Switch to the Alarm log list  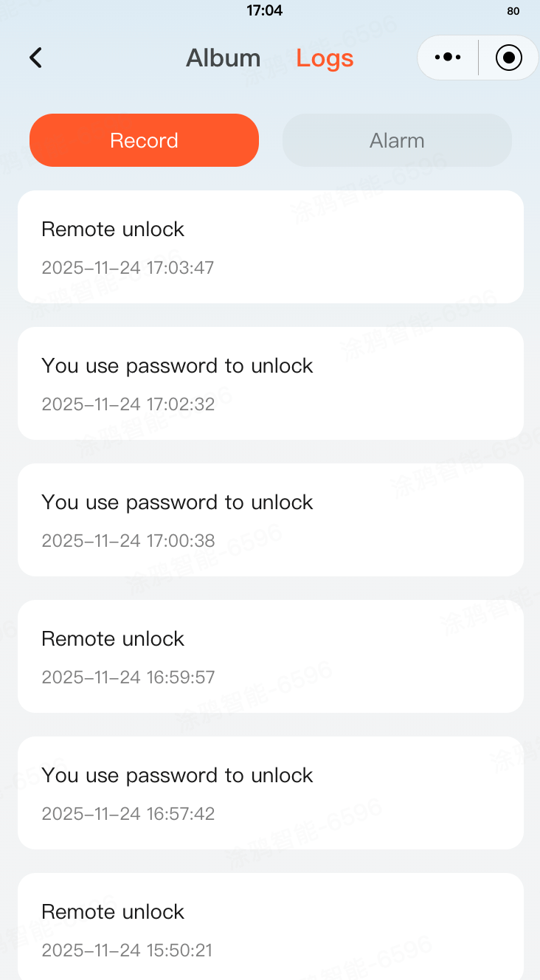397,140
